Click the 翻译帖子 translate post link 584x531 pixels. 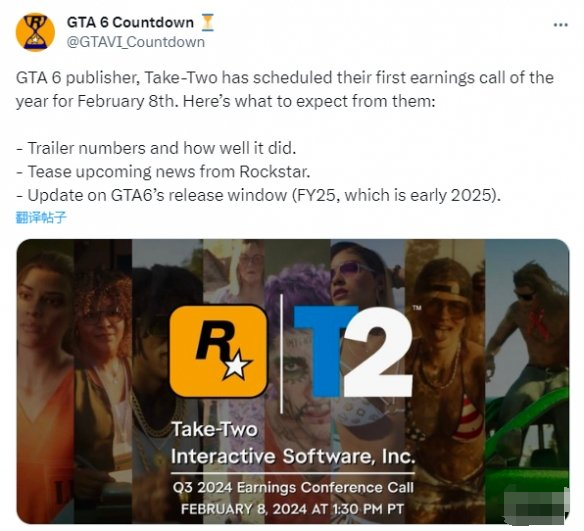[41, 217]
